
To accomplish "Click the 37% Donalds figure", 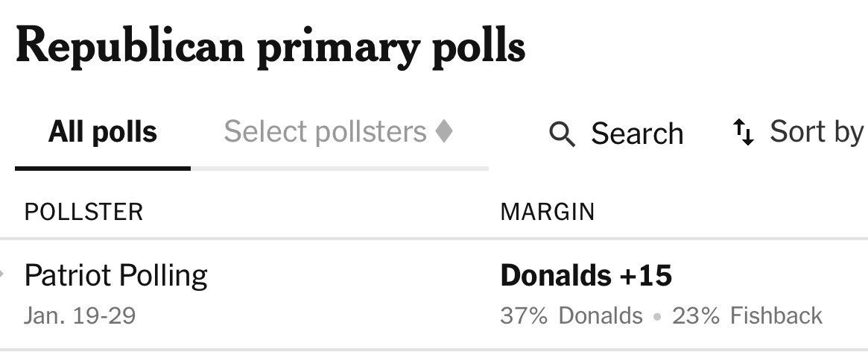I will (571, 315).
